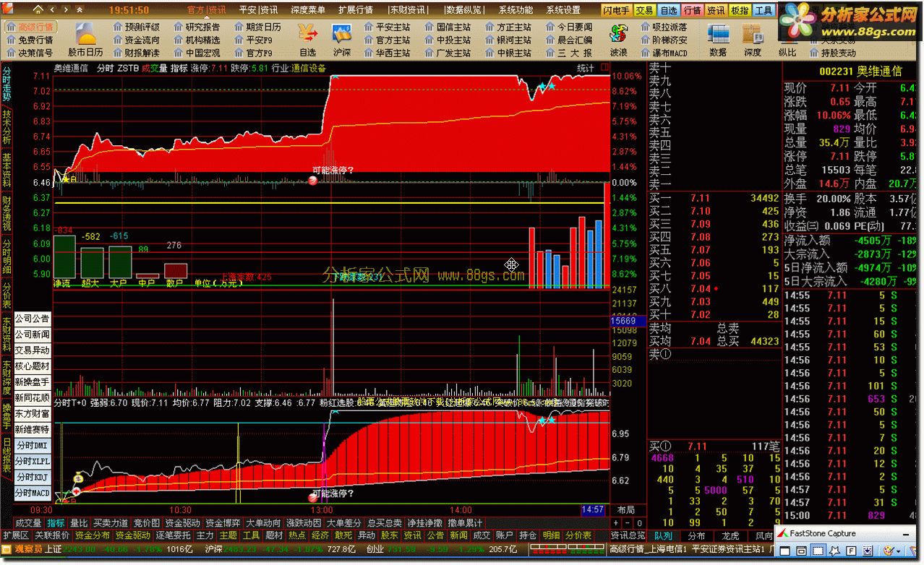
Task: Click the 分时KDJ side button
Action: point(33,478)
